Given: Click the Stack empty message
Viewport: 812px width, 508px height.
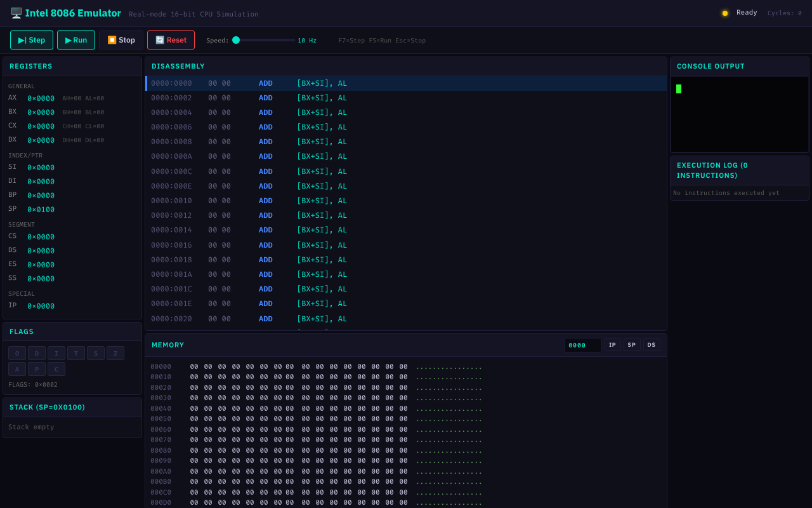Looking at the screenshot, I should pyautogui.click(x=31, y=427).
